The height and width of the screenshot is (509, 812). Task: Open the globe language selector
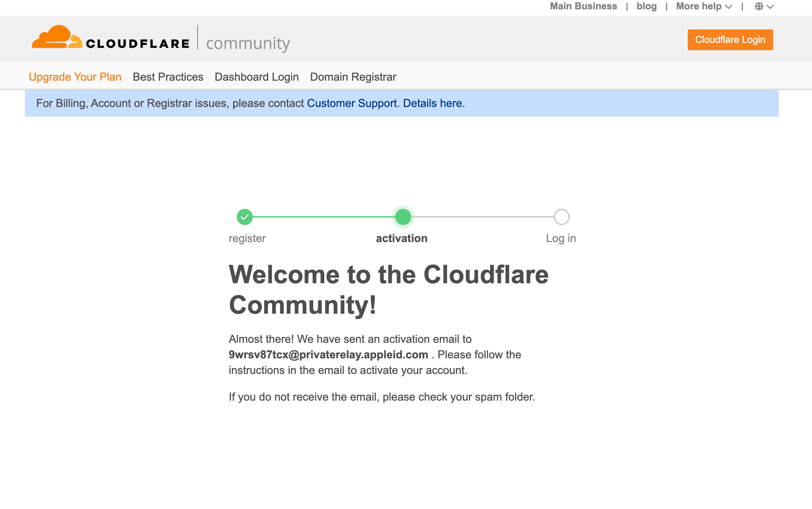click(759, 7)
